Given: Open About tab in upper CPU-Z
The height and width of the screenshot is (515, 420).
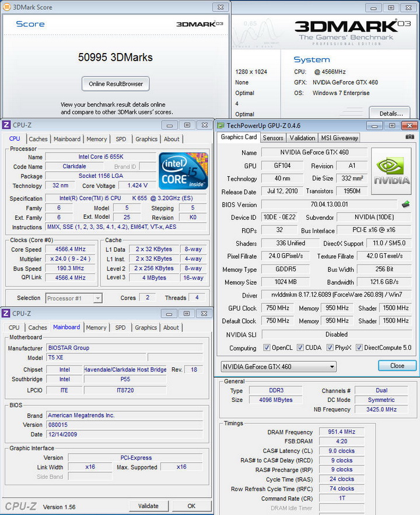Looking at the screenshot, I should [171, 139].
